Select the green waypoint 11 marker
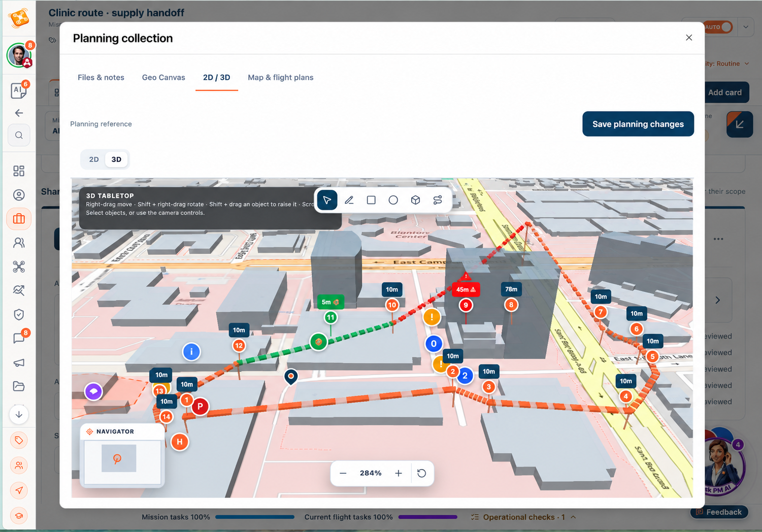The width and height of the screenshot is (762, 532). (x=330, y=317)
